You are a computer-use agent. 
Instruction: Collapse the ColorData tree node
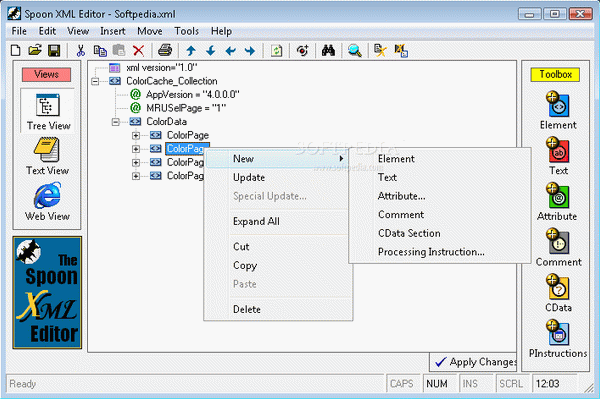click(115, 122)
